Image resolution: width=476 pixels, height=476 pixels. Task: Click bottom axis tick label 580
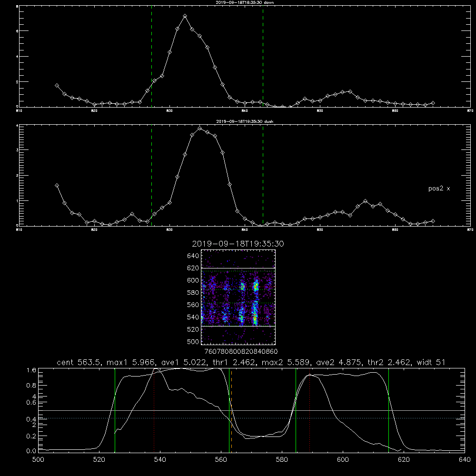[282, 460]
